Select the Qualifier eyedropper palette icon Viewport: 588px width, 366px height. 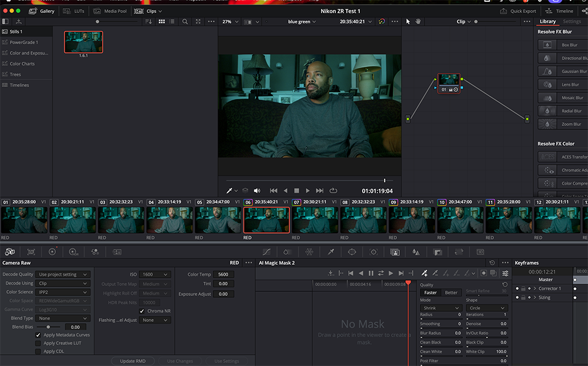click(330, 251)
